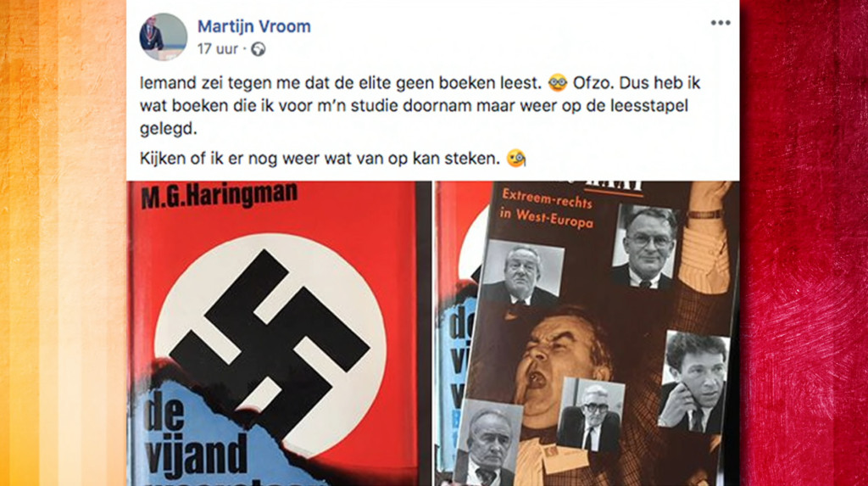Image resolution: width=868 pixels, height=486 pixels.
Task: Open the left photo of red book cover
Action: pyautogui.click(x=279, y=333)
